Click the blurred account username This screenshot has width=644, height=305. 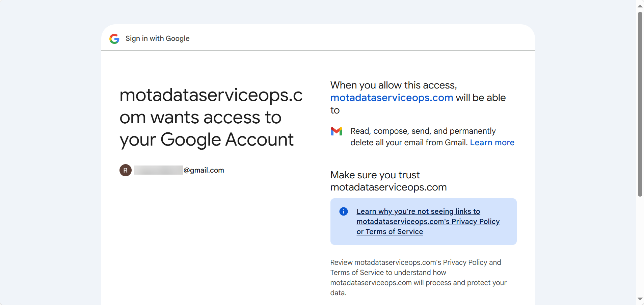pyautogui.click(x=159, y=170)
